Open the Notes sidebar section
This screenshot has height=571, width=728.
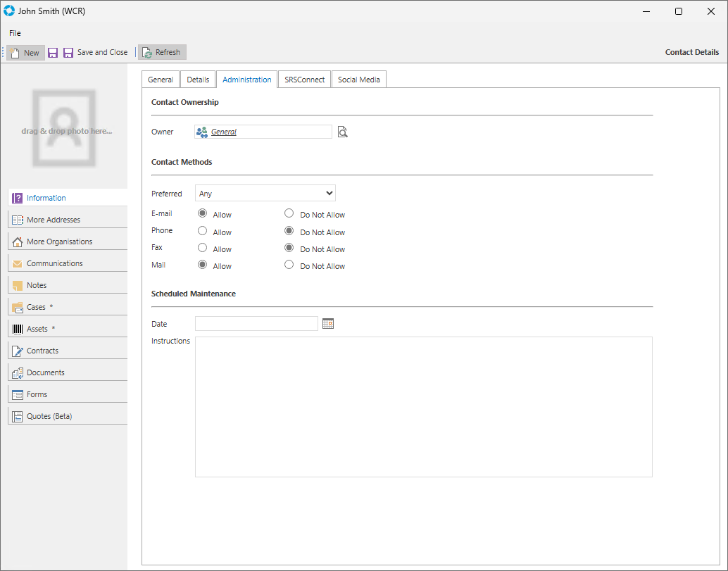click(37, 285)
